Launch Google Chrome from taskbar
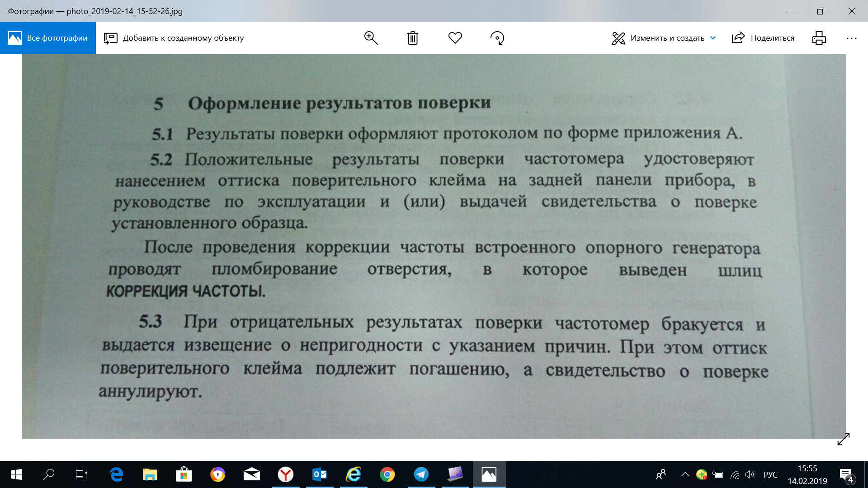The width and height of the screenshot is (868, 488). click(387, 474)
